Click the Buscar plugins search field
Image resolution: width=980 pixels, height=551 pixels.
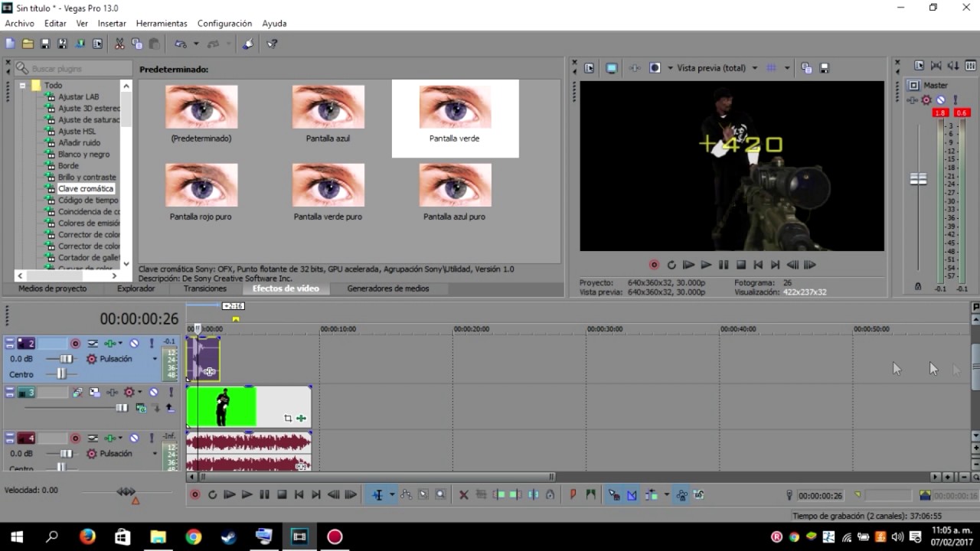tap(73, 68)
